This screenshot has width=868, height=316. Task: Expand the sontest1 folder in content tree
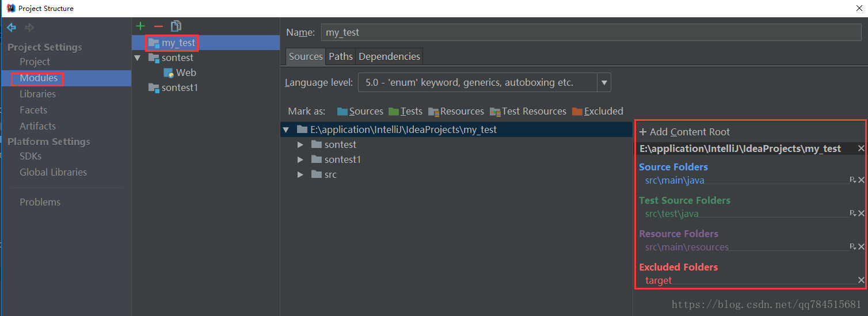coord(300,159)
